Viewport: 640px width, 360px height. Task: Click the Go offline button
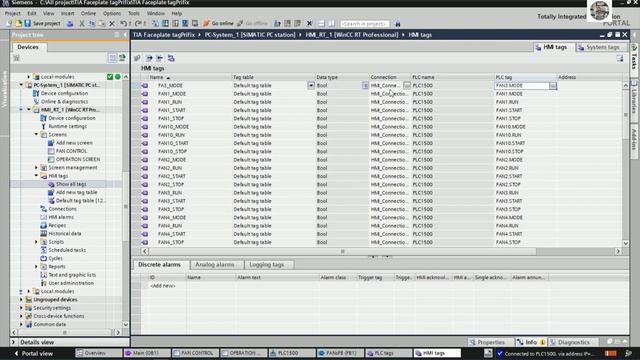pyautogui.click(x=252, y=23)
